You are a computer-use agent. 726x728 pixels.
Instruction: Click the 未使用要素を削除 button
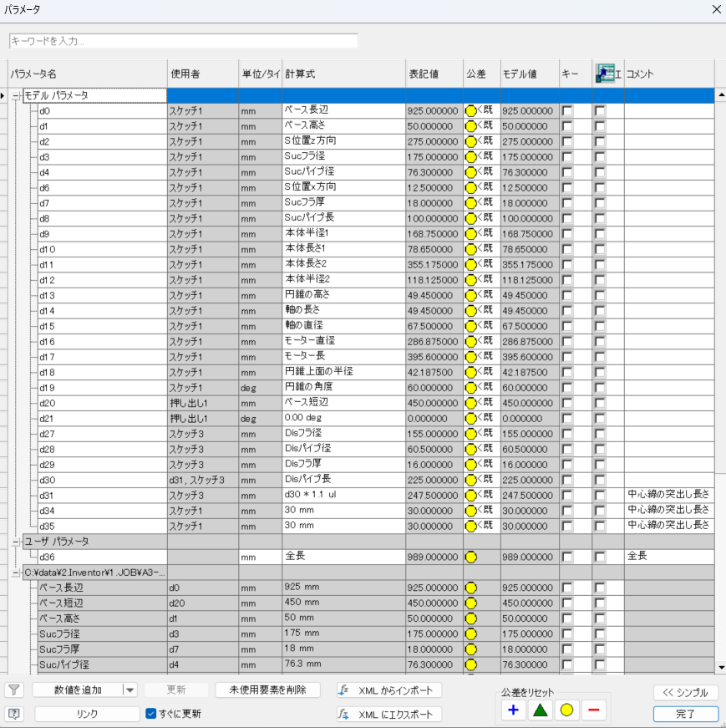267,690
